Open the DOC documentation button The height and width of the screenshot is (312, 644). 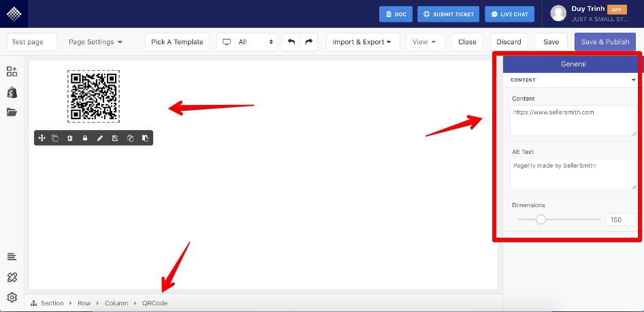pos(396,14)
